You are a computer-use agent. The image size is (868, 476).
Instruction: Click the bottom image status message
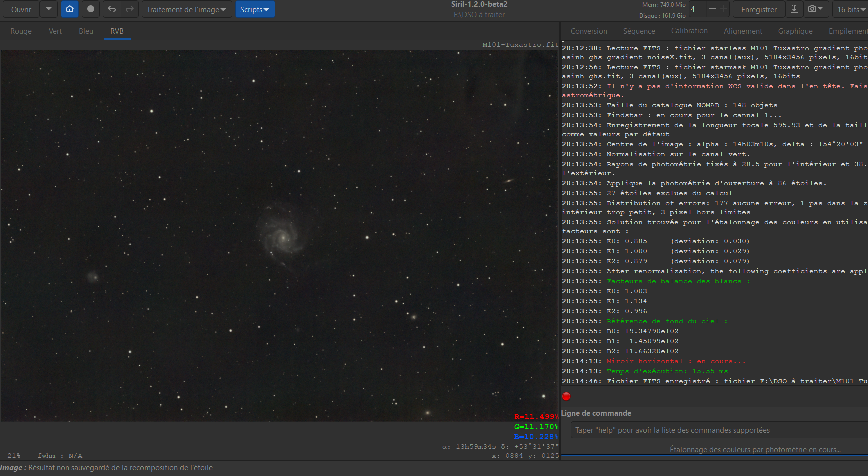point(106,468)
